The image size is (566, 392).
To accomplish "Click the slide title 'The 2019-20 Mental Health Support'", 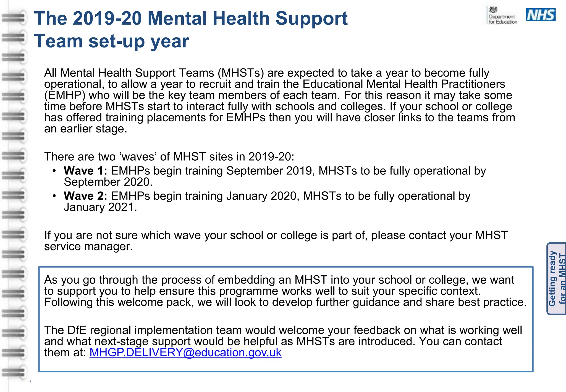I will tap(191, 19).
